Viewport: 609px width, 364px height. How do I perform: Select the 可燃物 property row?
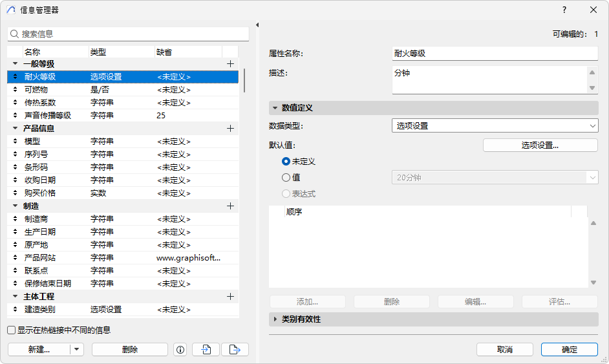[123, 90]
